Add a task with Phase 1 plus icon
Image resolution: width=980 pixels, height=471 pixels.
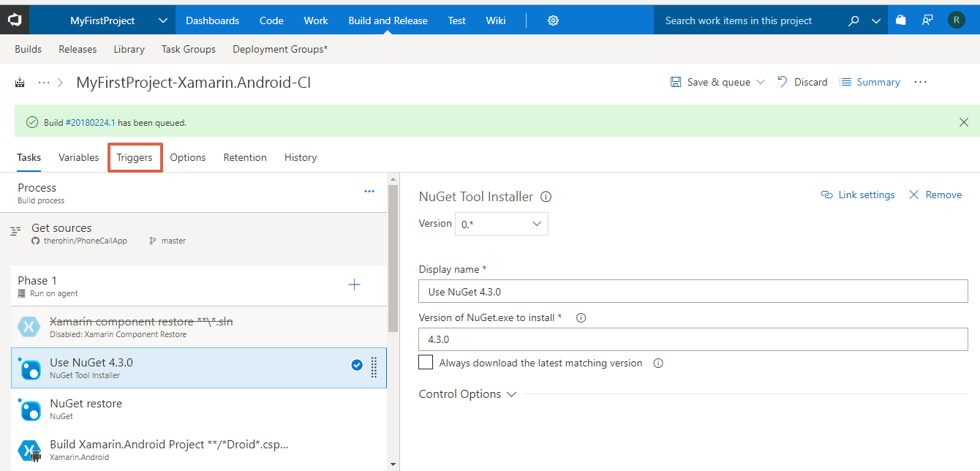(x=355, y=285)
